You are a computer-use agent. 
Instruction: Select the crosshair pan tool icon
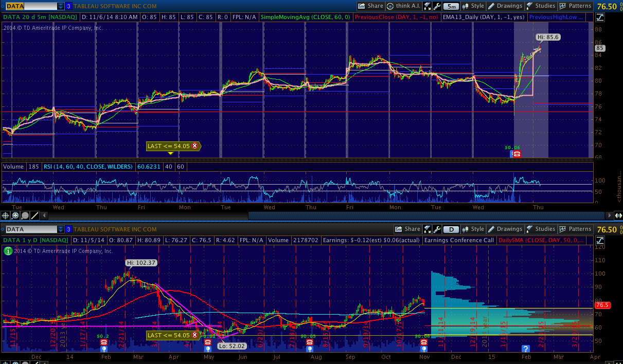click(x=6, y=215)
